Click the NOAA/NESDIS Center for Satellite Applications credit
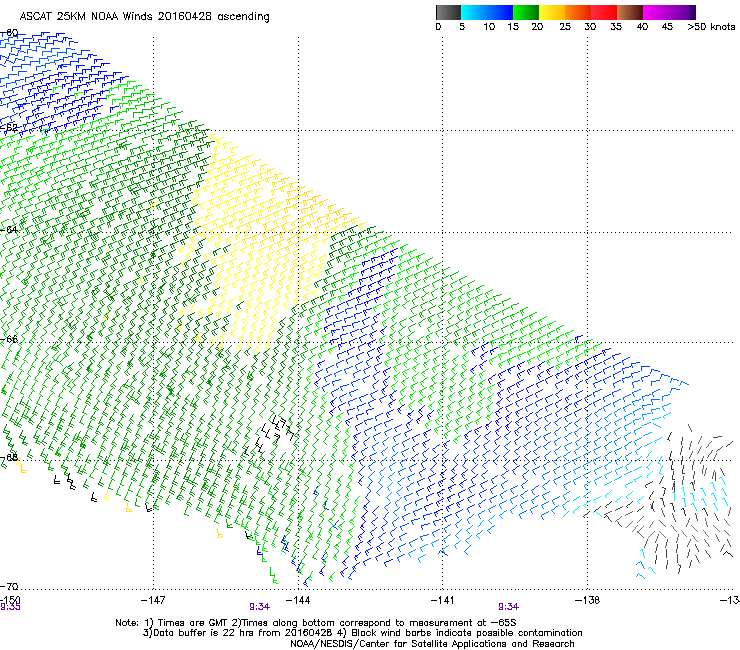Viewport: 740px width, 650px height. click(x=432, y=644)
